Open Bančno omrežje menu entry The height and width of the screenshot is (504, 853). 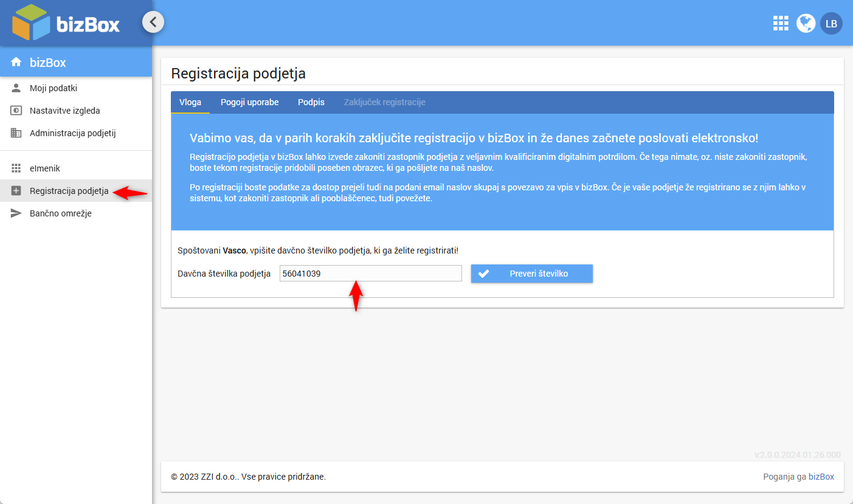pos(76,213)
